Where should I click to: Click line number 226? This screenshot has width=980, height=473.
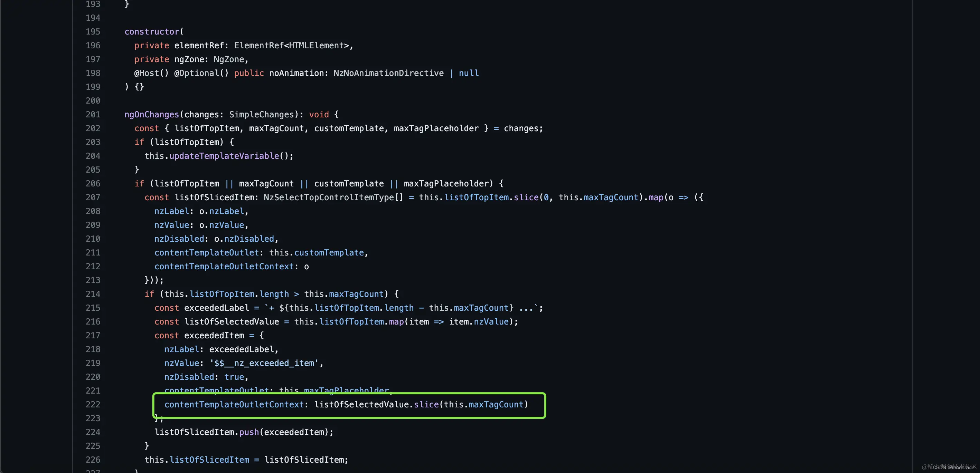pyautogui.click(x=93, y=460)
